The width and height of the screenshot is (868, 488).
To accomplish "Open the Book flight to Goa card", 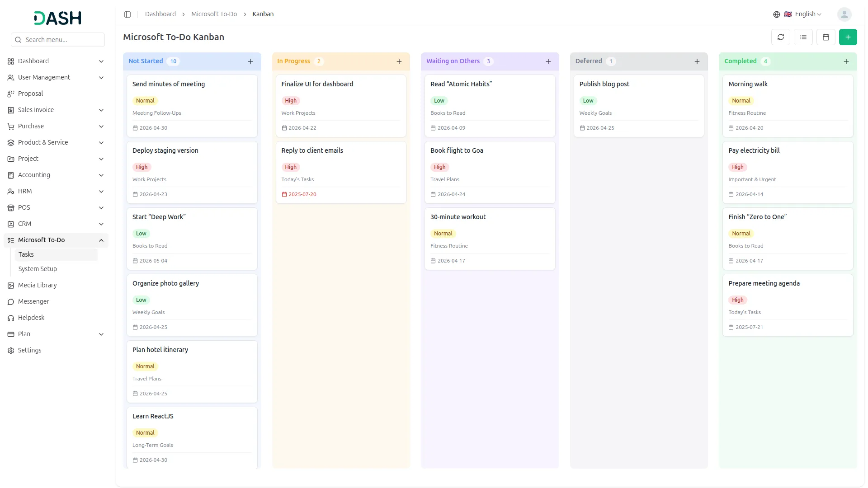I will pos(490,173).
